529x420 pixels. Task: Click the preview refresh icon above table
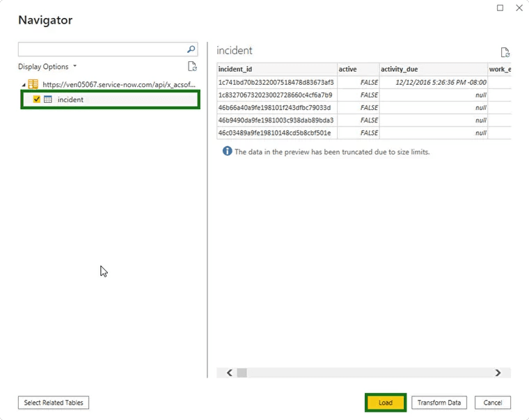[505, 53]
